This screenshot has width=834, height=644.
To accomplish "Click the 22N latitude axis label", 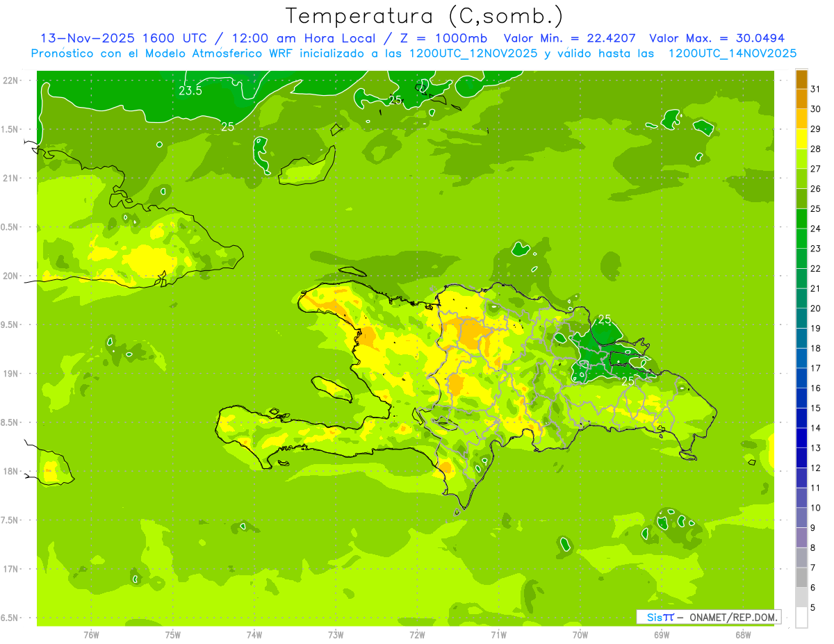I will tap(10, 81).
